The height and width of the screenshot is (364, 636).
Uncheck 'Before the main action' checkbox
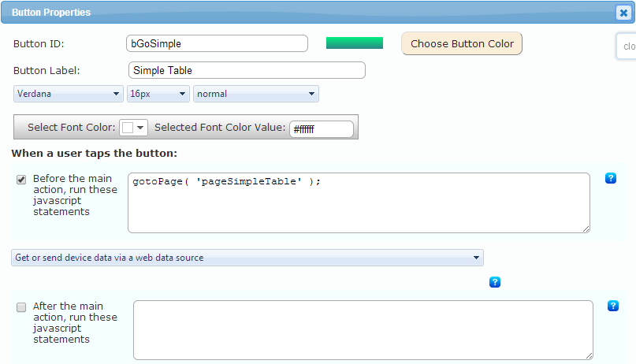(x=21, y=180)
